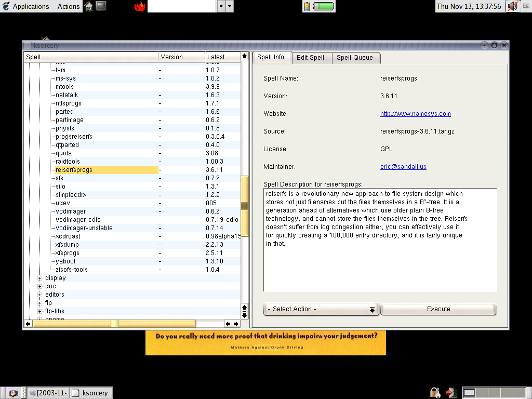Open the Spell Queue tab
Screen dimensions: 532x399
[x=354, y=58]
